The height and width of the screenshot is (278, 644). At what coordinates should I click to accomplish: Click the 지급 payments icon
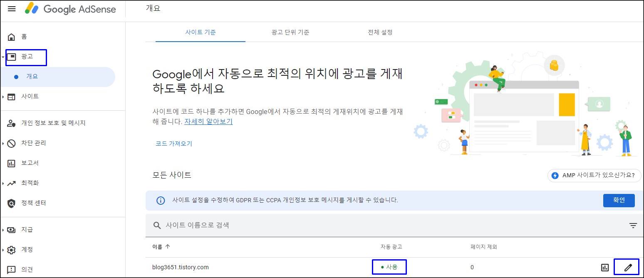tap(12, 230)
